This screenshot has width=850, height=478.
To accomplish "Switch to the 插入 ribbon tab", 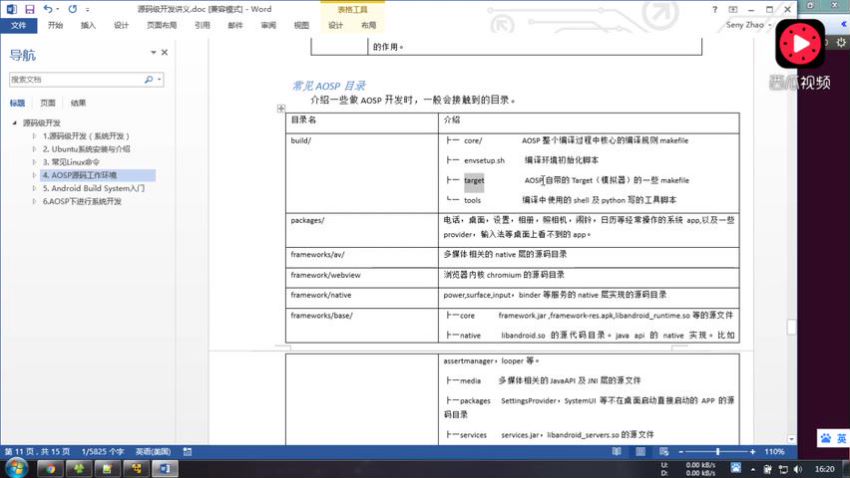I will 88,25.
